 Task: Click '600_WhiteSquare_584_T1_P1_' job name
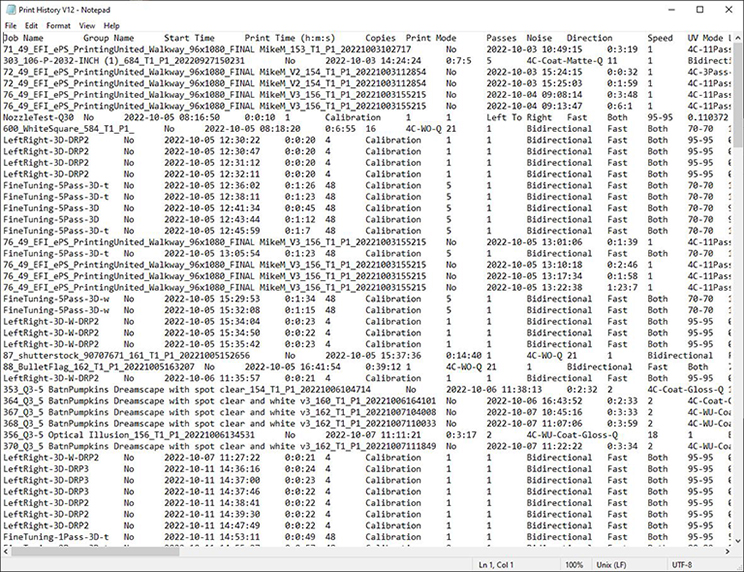tap(69, 129)
